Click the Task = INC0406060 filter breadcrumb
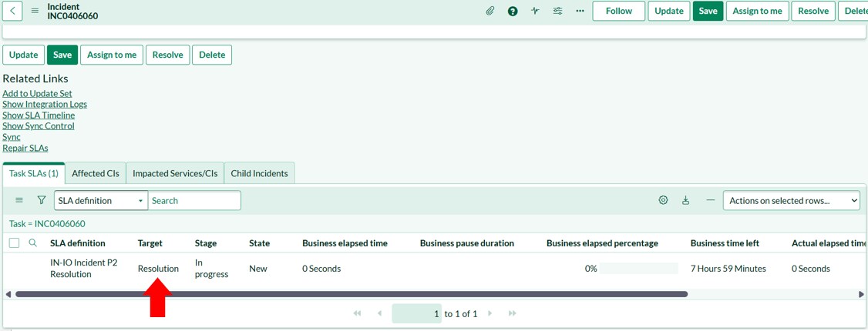This screenshot has height=331, width=868. [x=47, y=224]
